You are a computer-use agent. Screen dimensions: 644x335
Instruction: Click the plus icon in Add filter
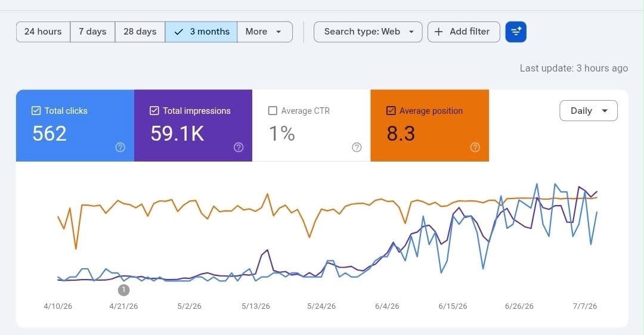pos(439,32)
